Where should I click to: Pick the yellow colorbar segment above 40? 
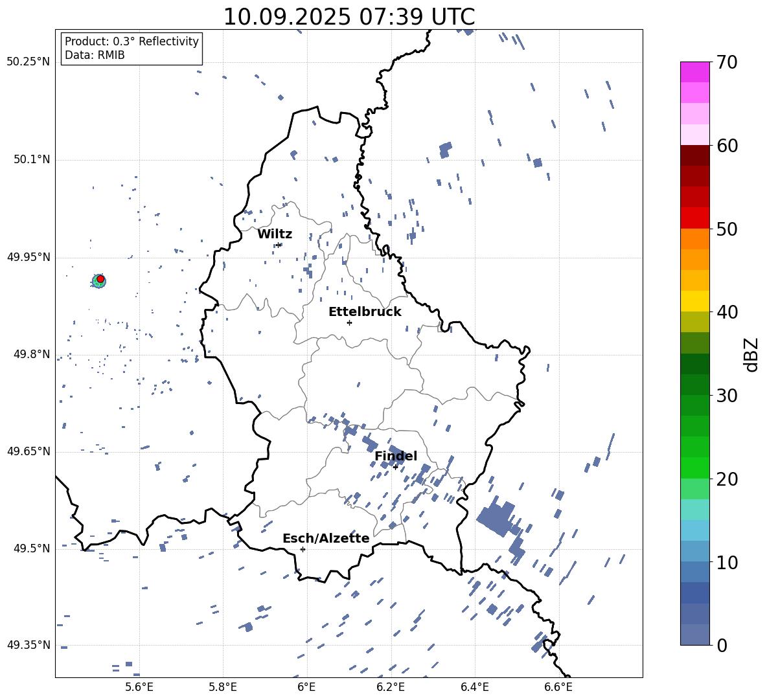(x=694, y=301)
